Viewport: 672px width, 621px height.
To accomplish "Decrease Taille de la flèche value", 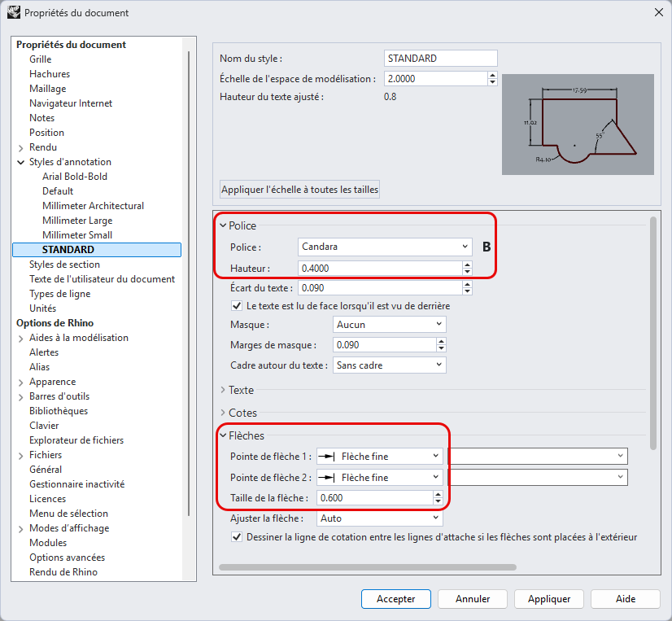I will tap(438, 501).
